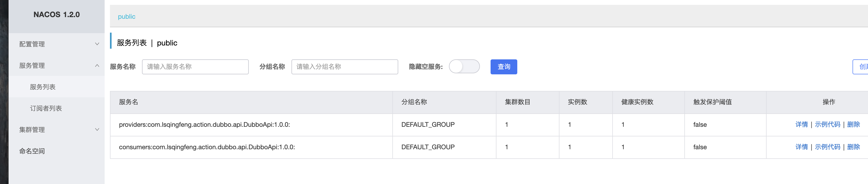Click the blue 查询 button
This screenshot has height=184, width=868.
click(503, 67)
